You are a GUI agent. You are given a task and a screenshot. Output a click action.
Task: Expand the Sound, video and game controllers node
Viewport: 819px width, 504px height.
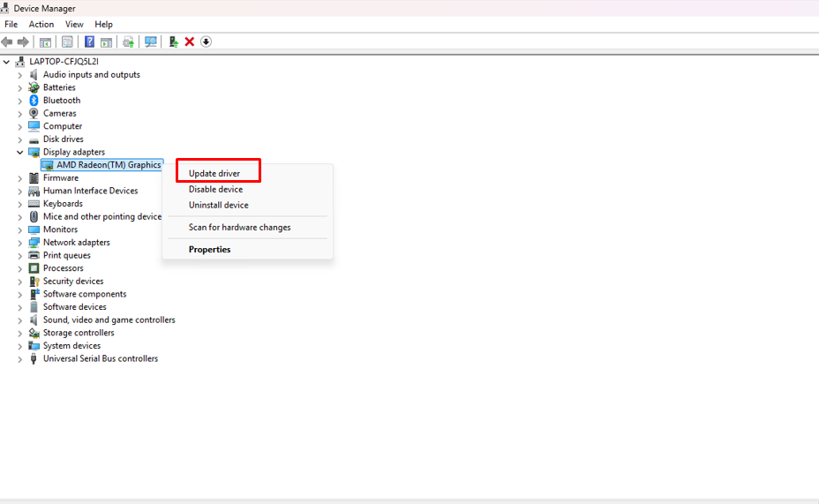(20, 320)
